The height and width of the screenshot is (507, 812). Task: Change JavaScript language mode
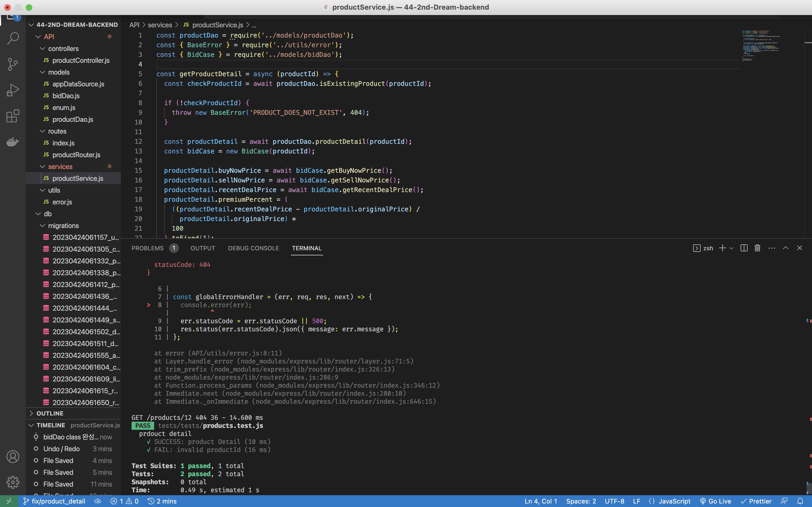[674, 501]
